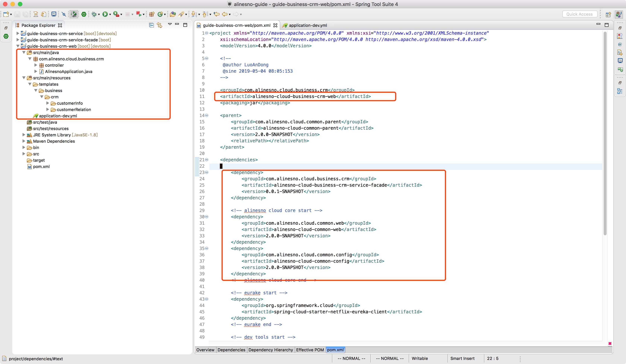Fold the parent element on line 14
Screen dimensions: 626x364
[207, 115]
